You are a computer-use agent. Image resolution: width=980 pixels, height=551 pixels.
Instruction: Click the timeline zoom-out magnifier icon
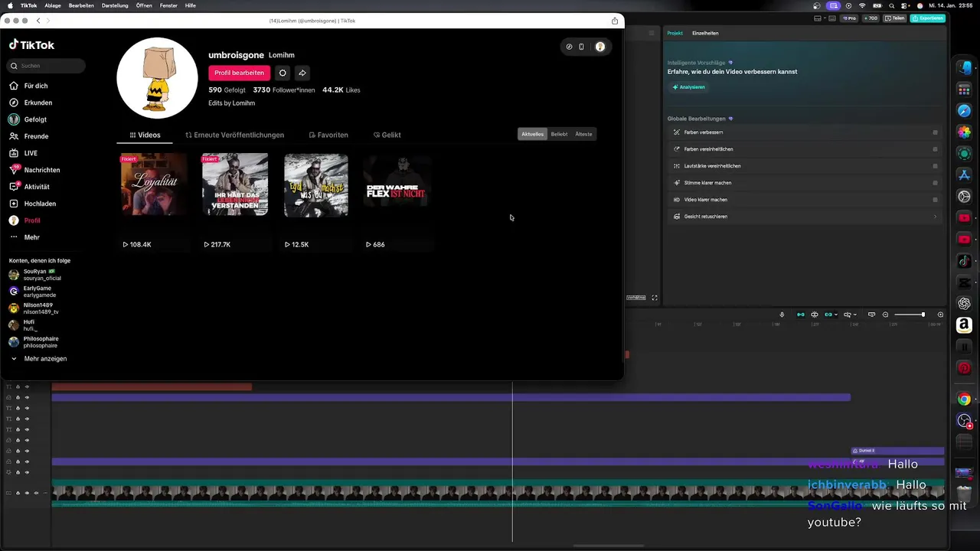pos(886,315)
